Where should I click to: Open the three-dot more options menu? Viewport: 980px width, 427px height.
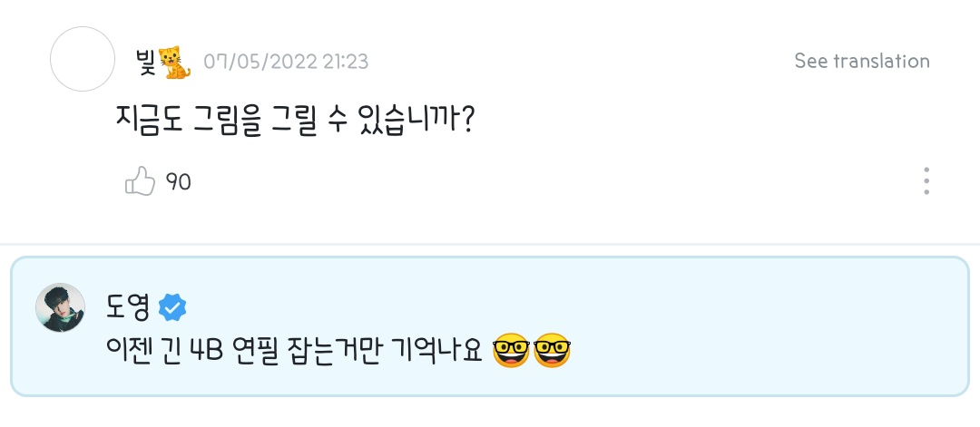926,181
